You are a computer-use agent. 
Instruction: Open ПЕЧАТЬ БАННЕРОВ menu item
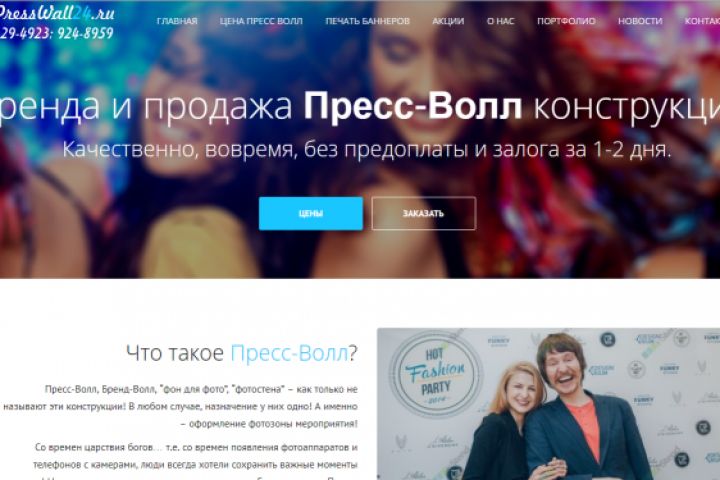[367, 21]
